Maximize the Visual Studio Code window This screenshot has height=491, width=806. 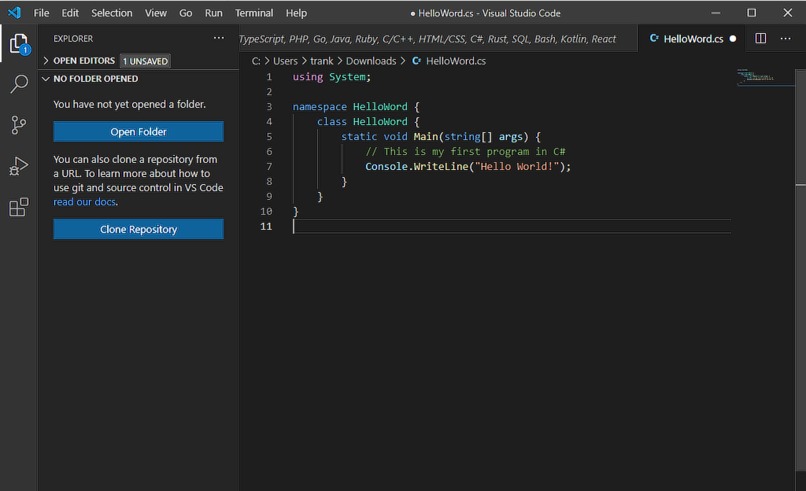pos(752,13)
